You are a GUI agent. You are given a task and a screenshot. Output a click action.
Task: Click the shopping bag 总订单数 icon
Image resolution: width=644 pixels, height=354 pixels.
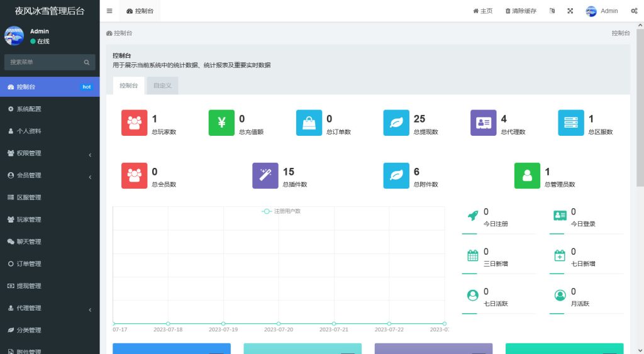click(309, 123)
